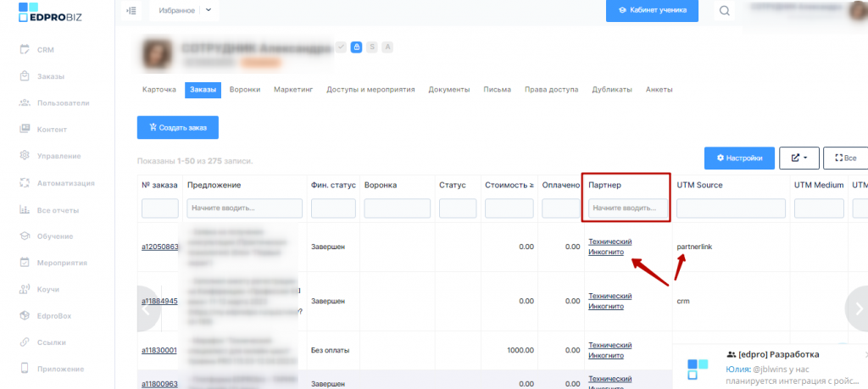Click the S badge beside the user name
This screenshot has height=389, width=868.
pyautogui.click(x=372, y=47)
